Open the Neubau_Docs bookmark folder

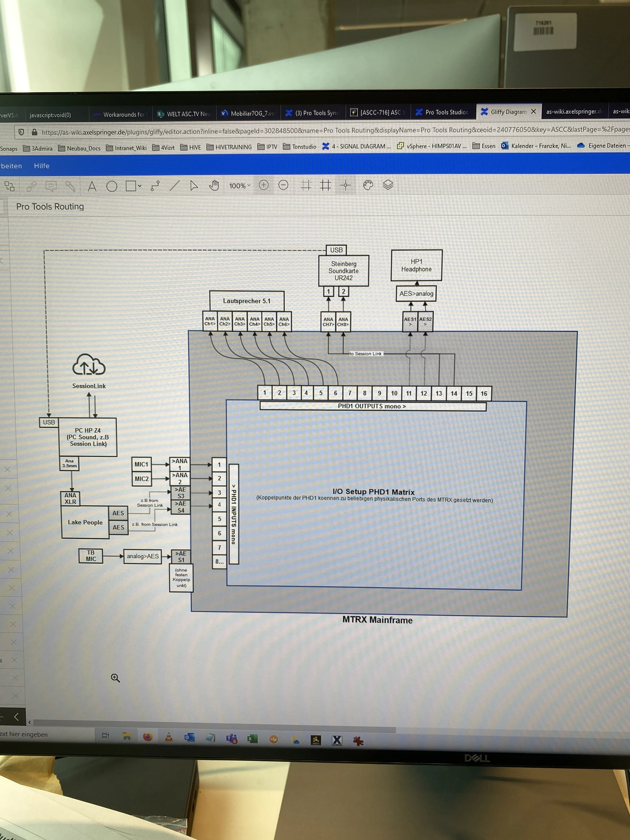tap(79, 148)
